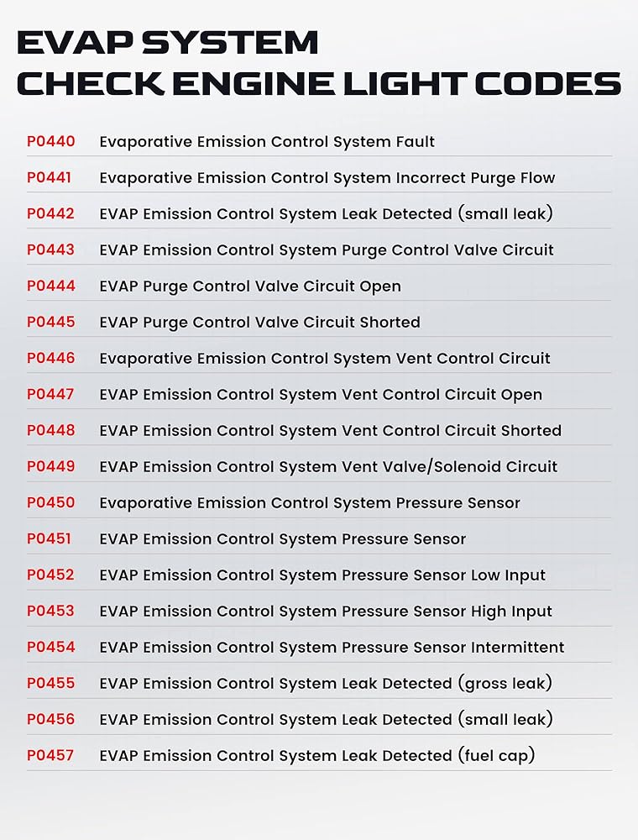
Task: Select the P0453 code label
Action: [x=50, y=612]
